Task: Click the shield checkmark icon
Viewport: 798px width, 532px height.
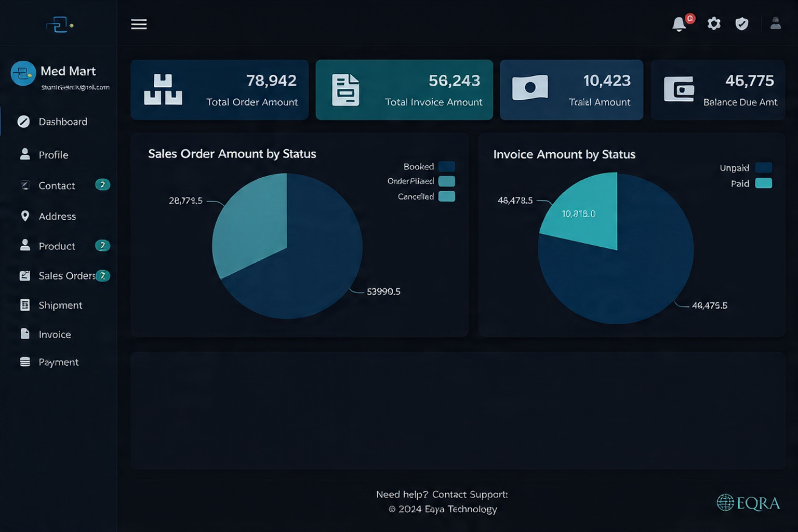Action: coord(742,24)
